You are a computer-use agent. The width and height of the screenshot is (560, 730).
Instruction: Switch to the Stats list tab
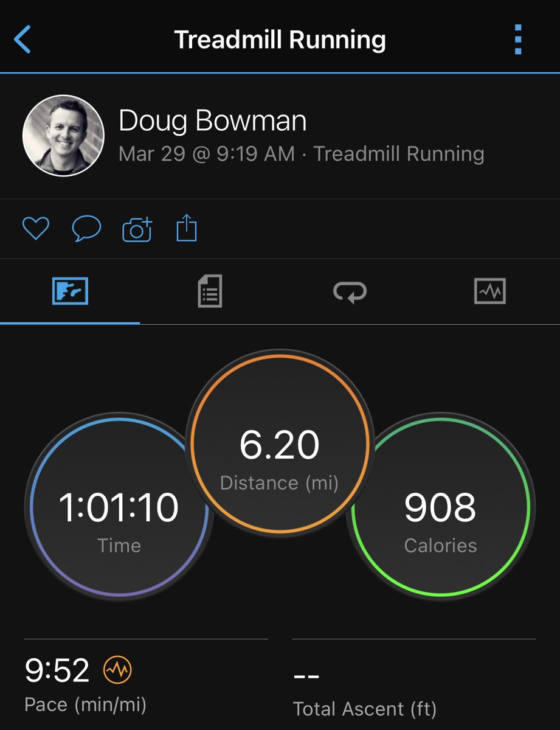coord(210,291)
